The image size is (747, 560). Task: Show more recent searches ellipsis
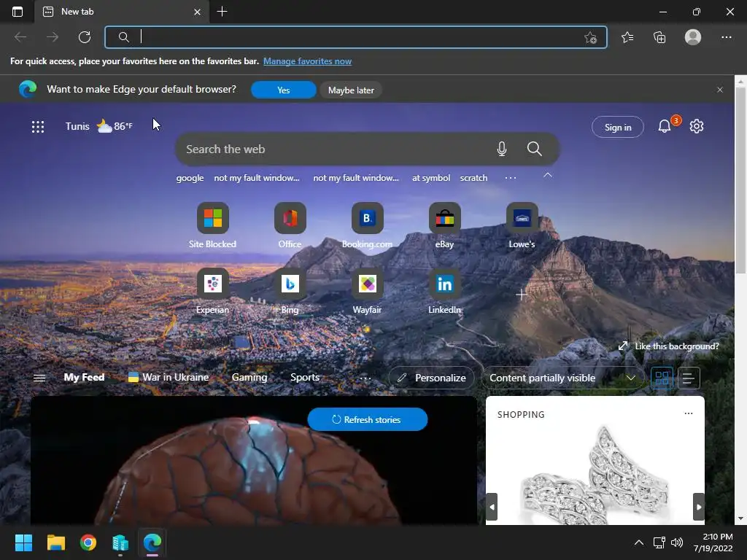[x=510, y=178]
